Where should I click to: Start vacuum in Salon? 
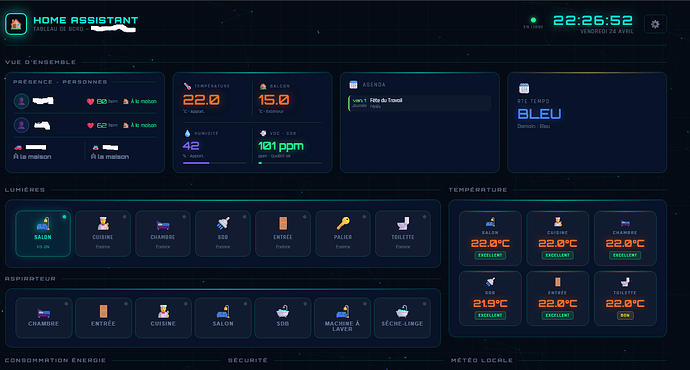click(223, 318)
